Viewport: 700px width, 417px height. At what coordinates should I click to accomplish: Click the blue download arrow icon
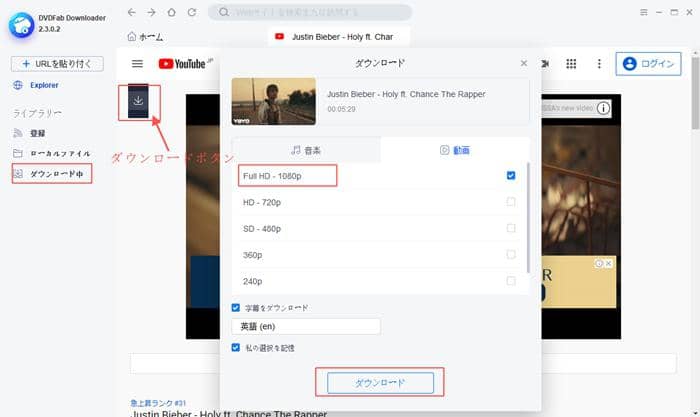(x=138, y=101)
